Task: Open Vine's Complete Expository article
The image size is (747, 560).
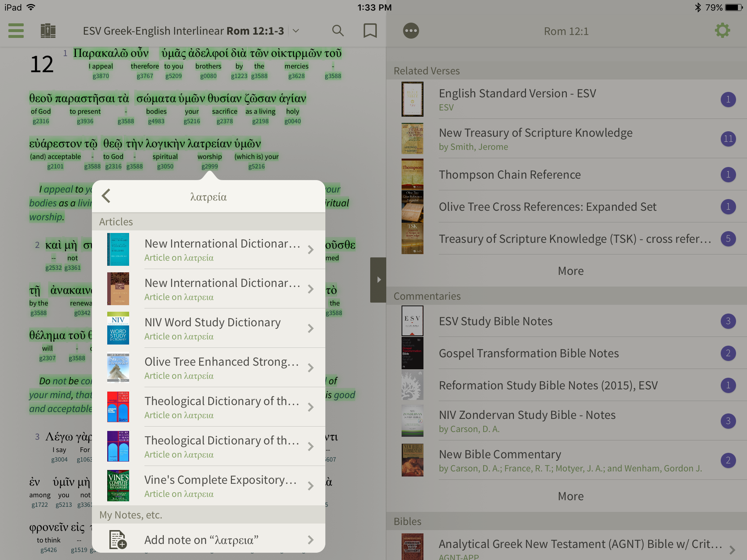Action: [x=209, y=486]
